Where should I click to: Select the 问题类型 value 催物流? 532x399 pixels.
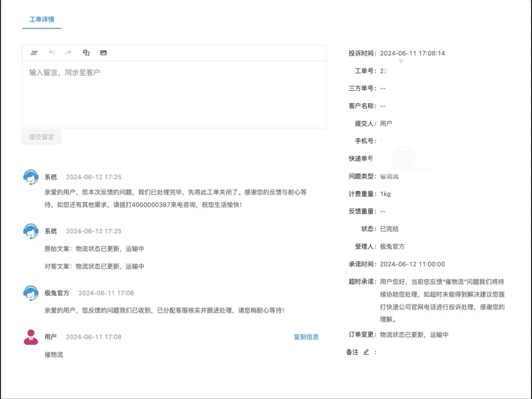tap(389, 176)
